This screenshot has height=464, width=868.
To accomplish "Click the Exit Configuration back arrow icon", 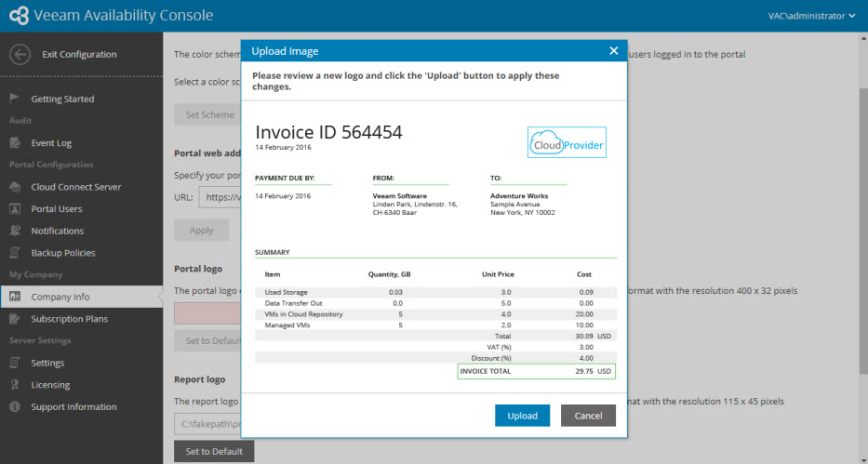I will (20, 54).
